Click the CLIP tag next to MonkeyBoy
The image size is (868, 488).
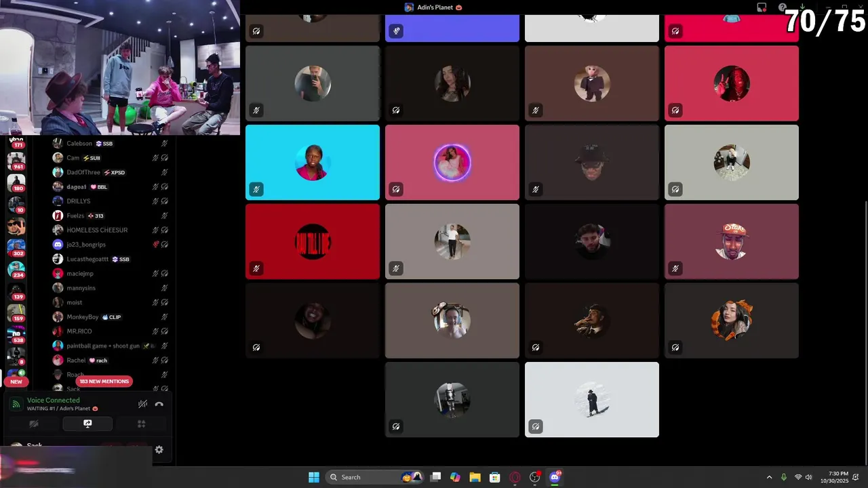tap(112, 317)
